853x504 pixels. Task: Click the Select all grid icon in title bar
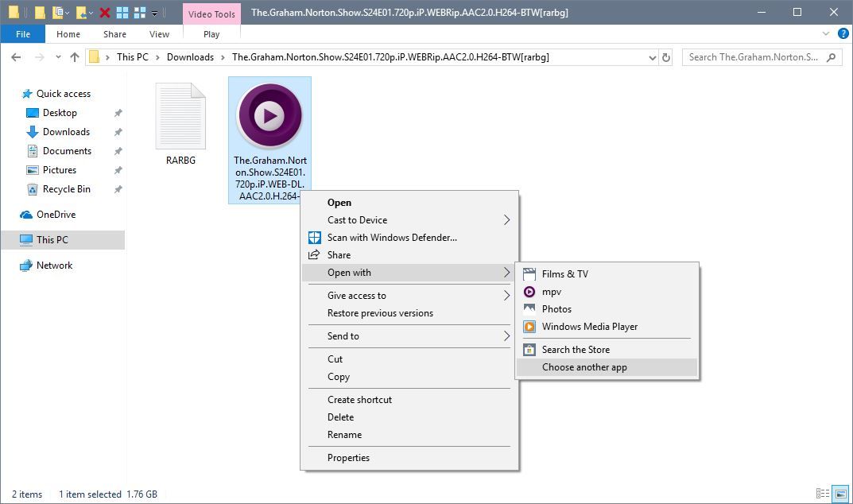click(122, 13)
